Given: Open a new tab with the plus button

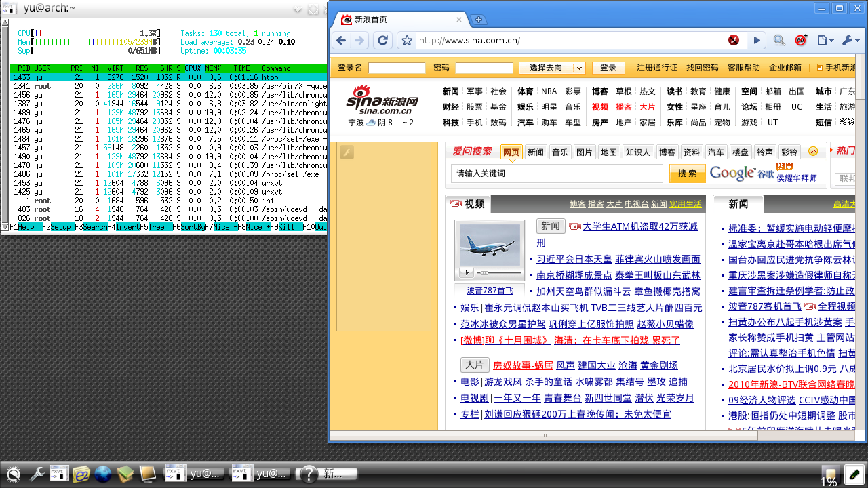Looking at the screenshot, I should coord(479,20).
